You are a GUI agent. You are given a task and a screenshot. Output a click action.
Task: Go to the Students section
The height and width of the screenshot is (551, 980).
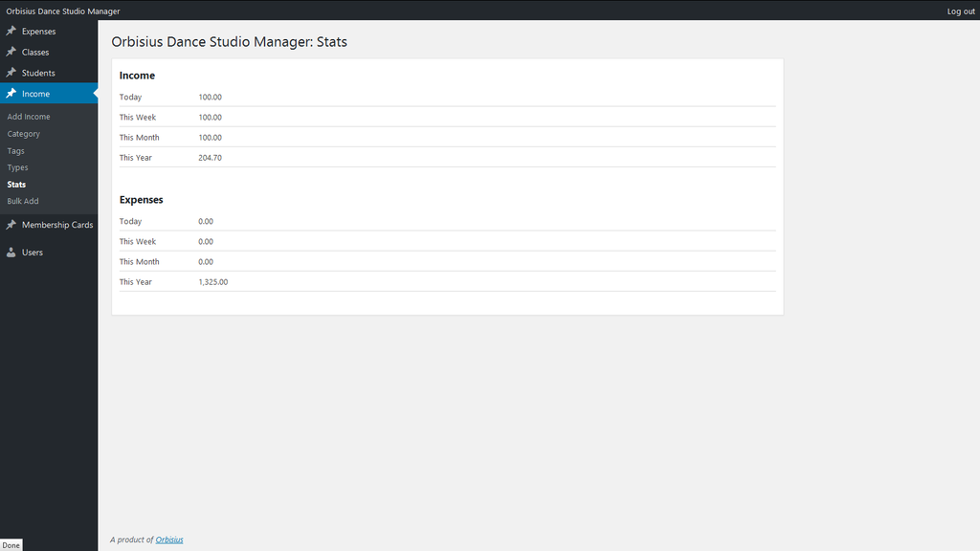click(x=49, y=73)
